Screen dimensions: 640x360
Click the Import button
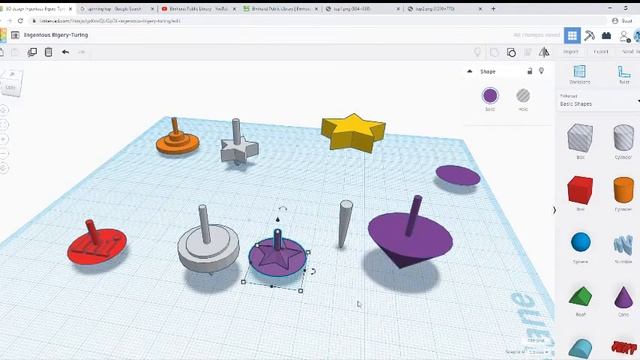point(571,52)
